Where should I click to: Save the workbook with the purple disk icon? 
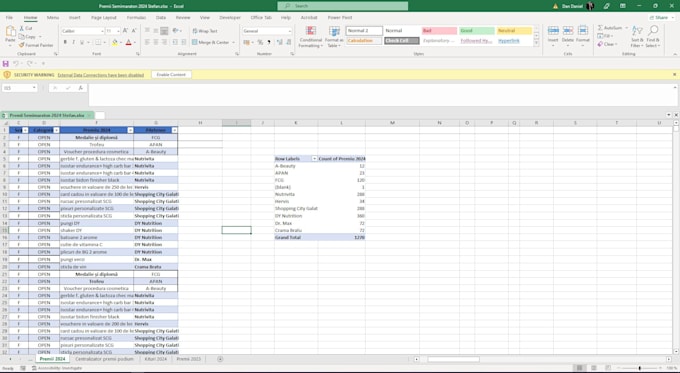click(x=6, y=63)
